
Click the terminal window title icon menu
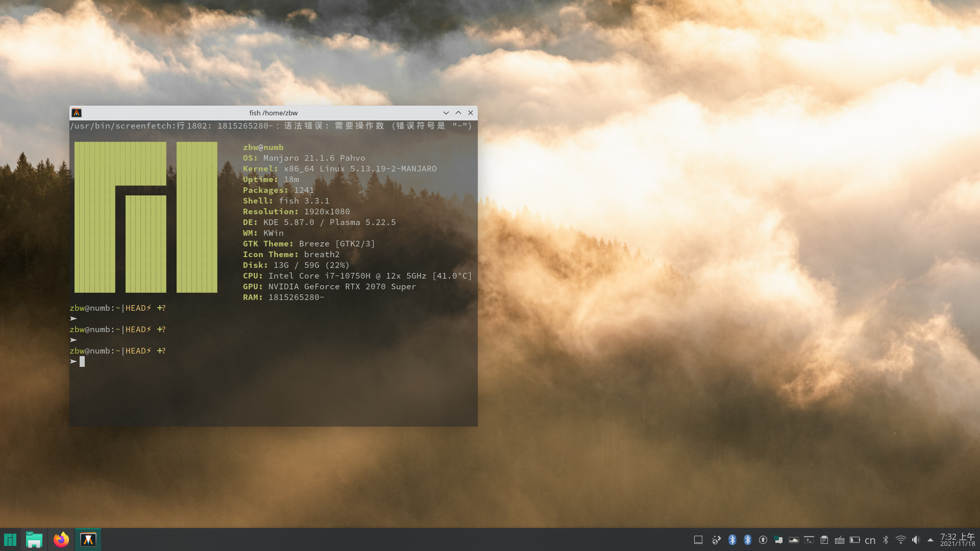pos(77,113)
